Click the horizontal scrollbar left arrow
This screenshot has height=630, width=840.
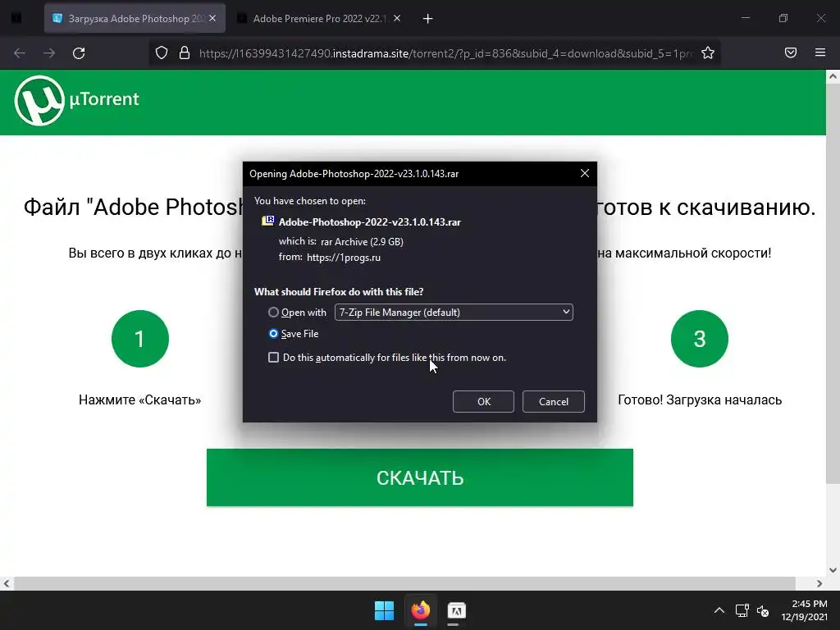coord(7,583)
